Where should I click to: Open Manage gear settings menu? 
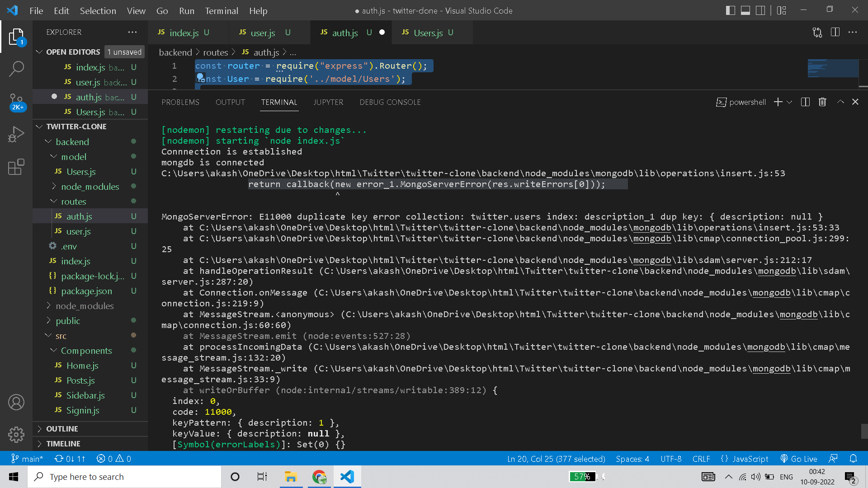click(x=16, y=435)
